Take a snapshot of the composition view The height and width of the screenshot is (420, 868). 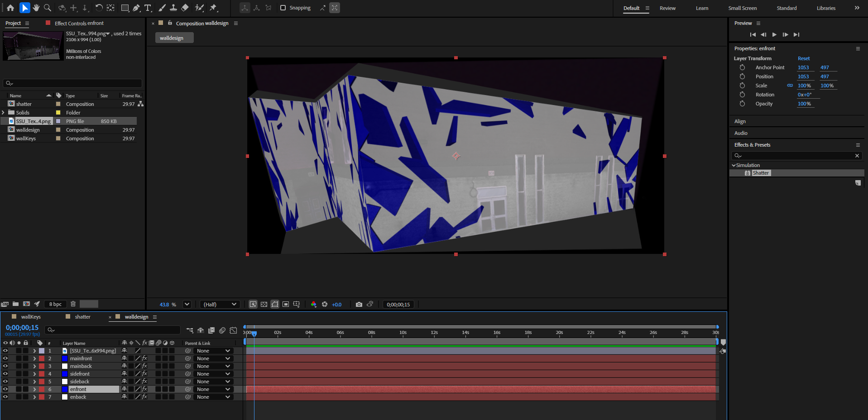tap(360, 304)
